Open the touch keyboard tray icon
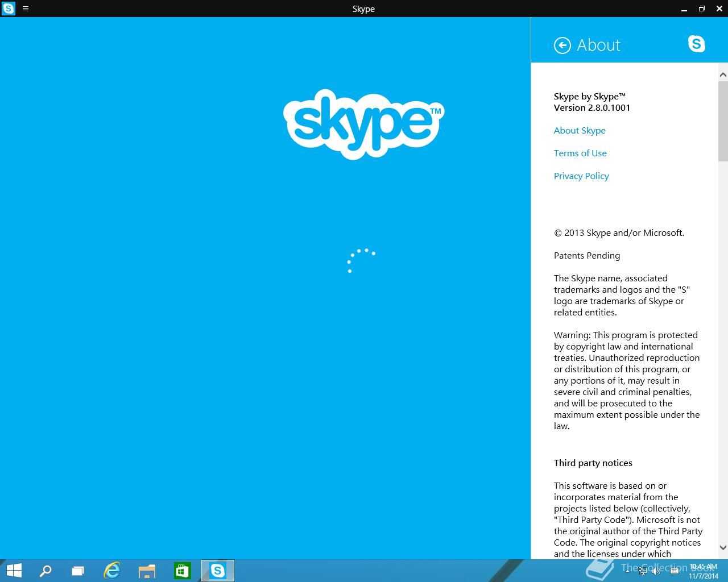728x582 pixels. click(675, 571)
